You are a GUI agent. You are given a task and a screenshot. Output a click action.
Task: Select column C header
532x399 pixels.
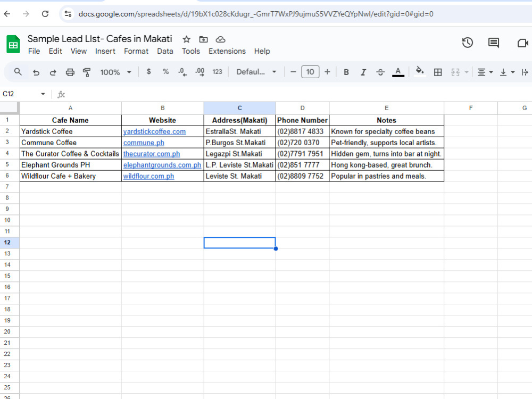tap(239, 108)
